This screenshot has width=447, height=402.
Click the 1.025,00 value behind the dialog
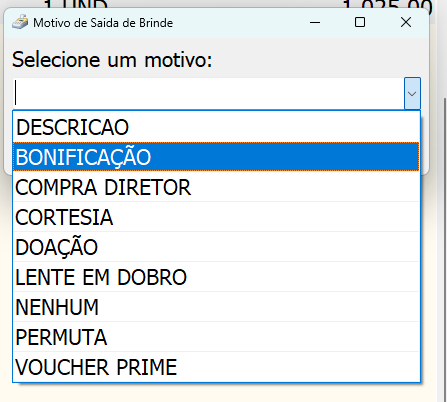pos(387,5)
